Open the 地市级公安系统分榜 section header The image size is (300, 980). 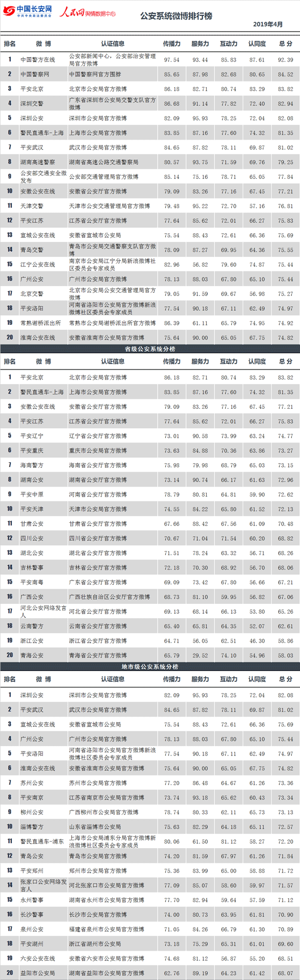coord(150,667)
